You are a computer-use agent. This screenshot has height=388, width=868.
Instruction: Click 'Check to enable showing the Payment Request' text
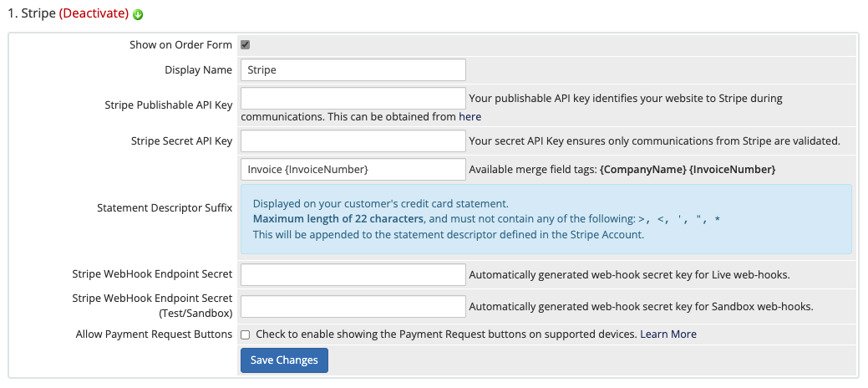click(x=445, y=334)
